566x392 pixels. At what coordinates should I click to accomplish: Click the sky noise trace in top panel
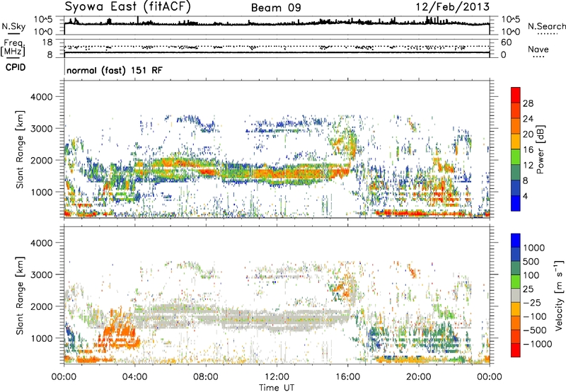(277, 23)
